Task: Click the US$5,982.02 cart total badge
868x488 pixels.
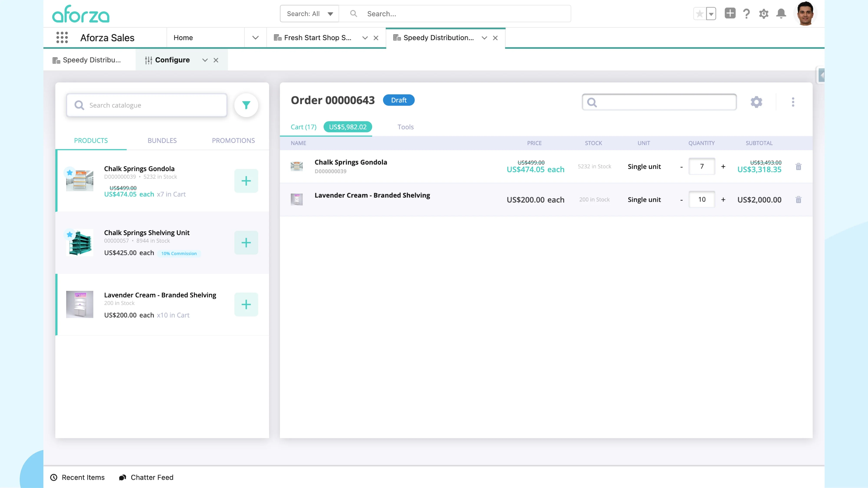Action: tap(348, 127)
